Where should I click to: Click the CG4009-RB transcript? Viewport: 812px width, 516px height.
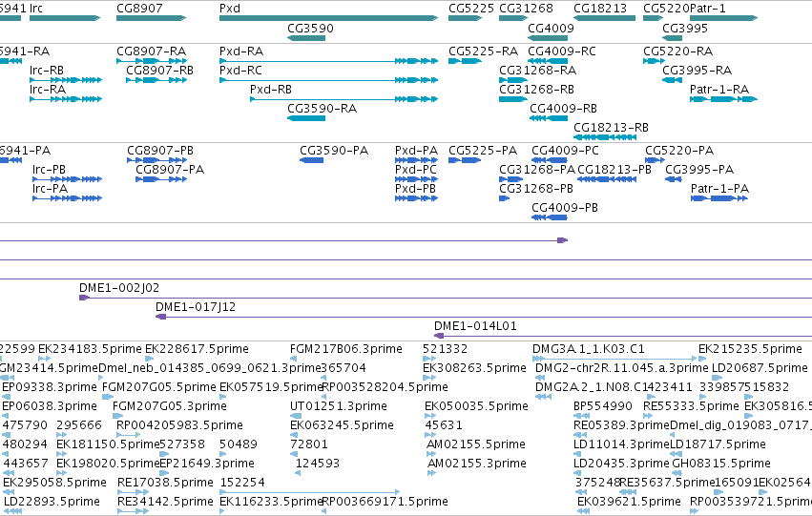click(549, 118)
